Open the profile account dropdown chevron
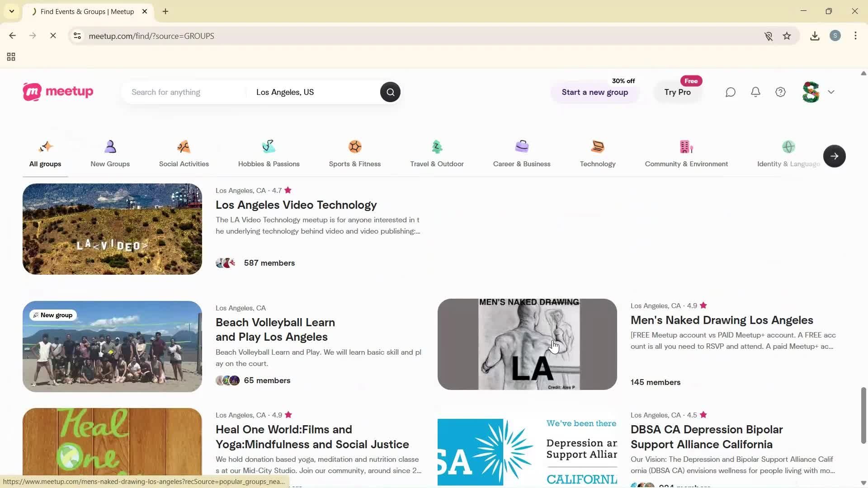The width and height of the screenshot is (868, 488). (831, 92)
